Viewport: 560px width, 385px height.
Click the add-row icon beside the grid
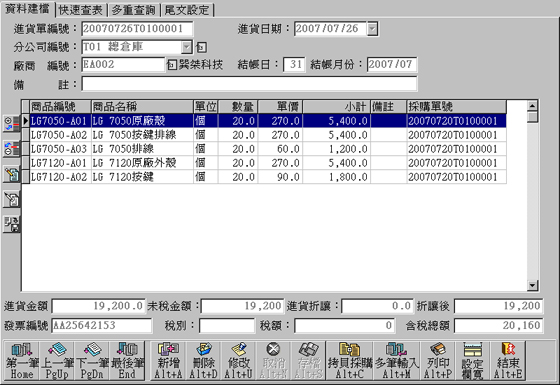coord(12,124)
